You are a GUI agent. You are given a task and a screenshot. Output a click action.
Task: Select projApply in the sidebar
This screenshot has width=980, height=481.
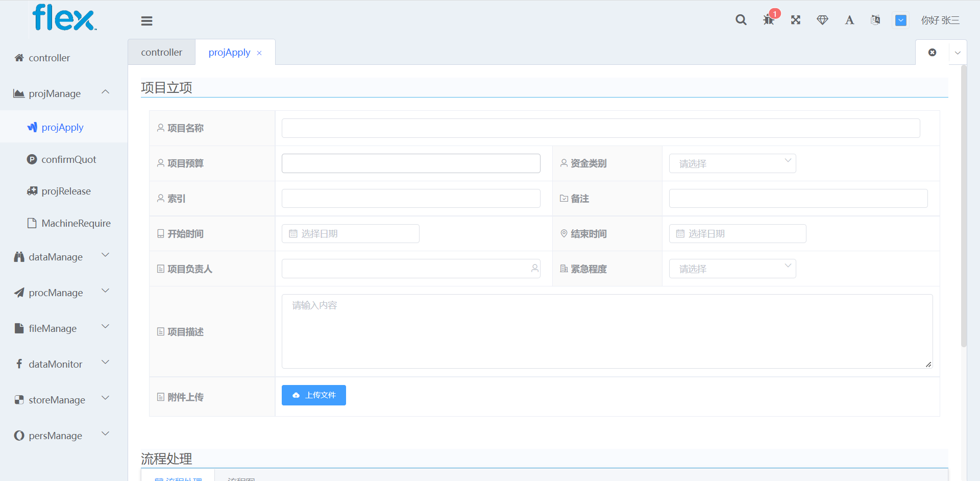(63, 127)
